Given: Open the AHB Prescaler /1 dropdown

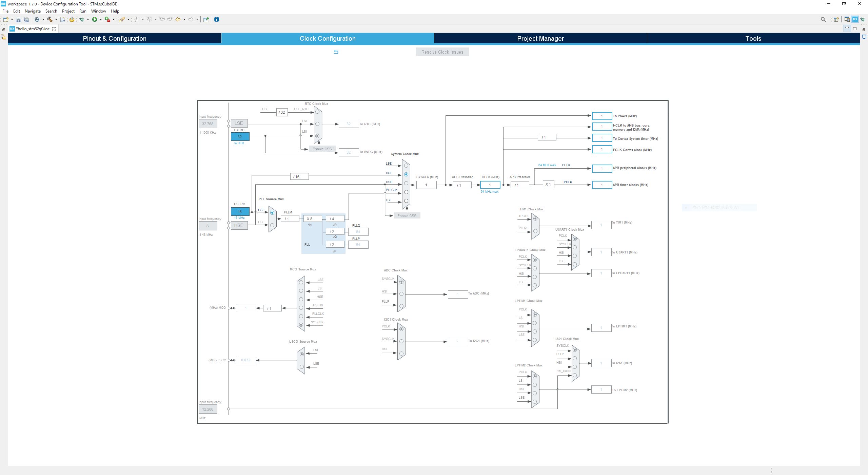Looking at the screenshot, I should point(462,185).
